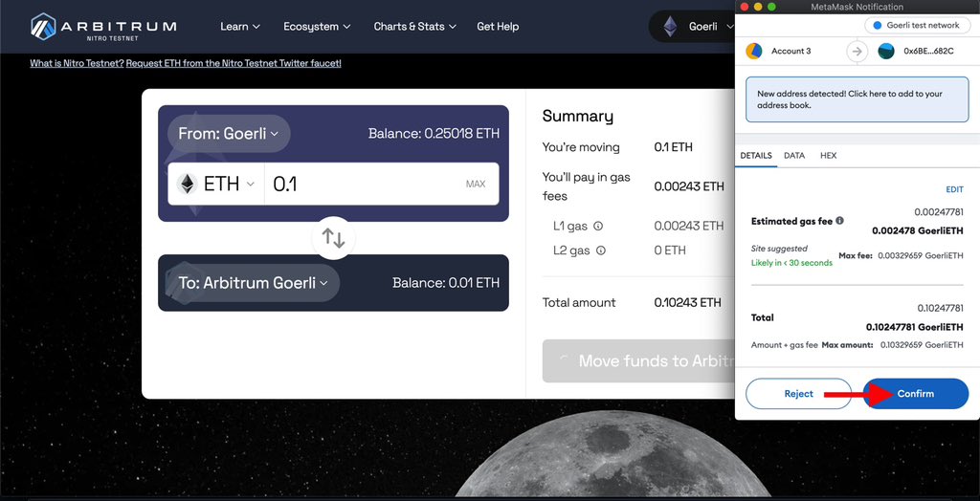
Task: Click the Arbitrum logo in header
Action: coord(103,27)
